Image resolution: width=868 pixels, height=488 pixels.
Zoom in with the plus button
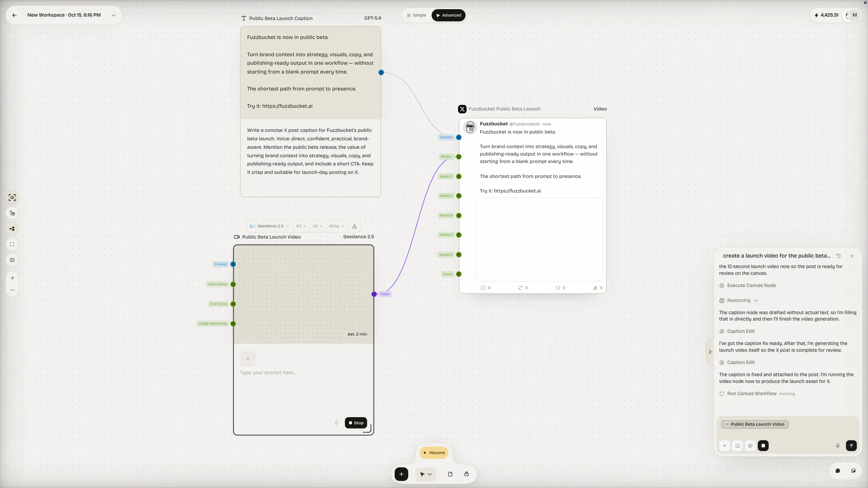point(12,278)
